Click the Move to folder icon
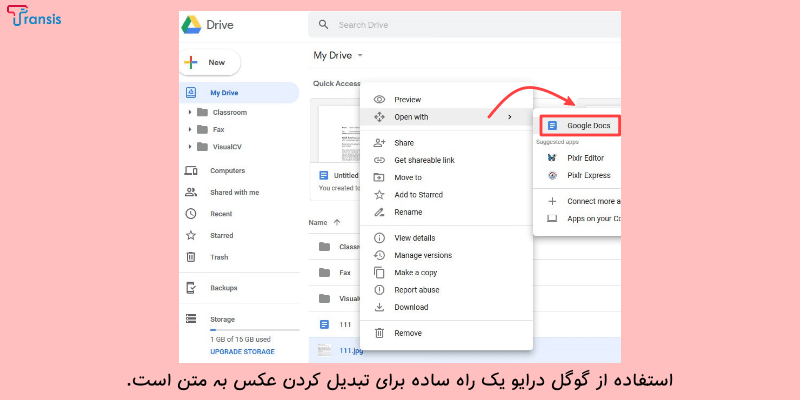This screenshot has width=800, height=400. (379, 178)
